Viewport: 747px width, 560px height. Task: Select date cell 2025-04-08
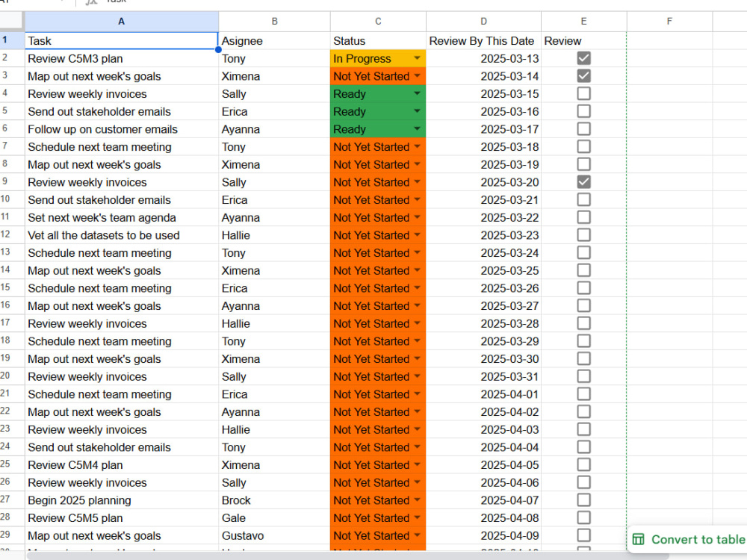click(x=483, y=517)
